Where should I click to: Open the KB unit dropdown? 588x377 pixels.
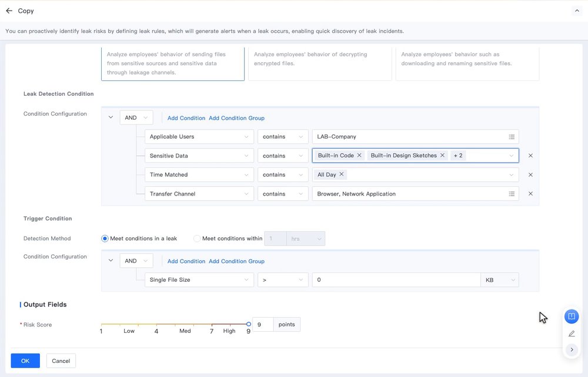499,280
